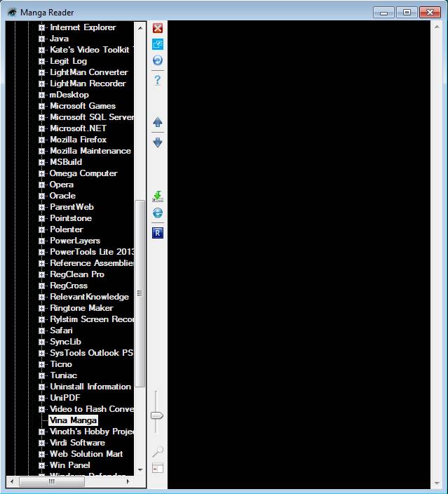
Task: Select the LightMan Converter folder
Action: click(89, 72)
